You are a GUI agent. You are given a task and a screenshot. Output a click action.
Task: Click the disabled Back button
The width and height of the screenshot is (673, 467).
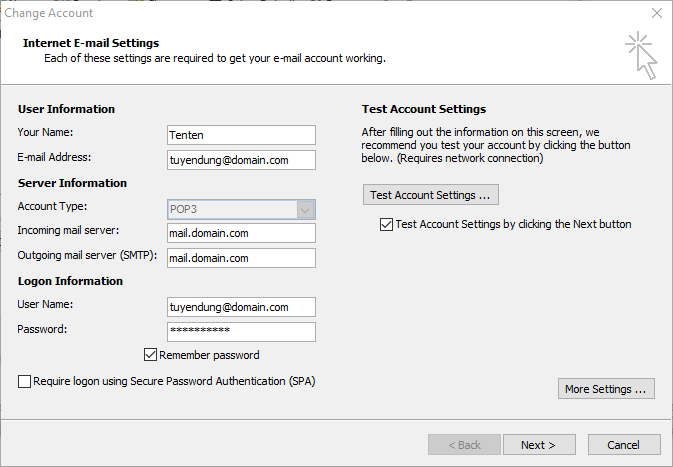click(464, 445)
